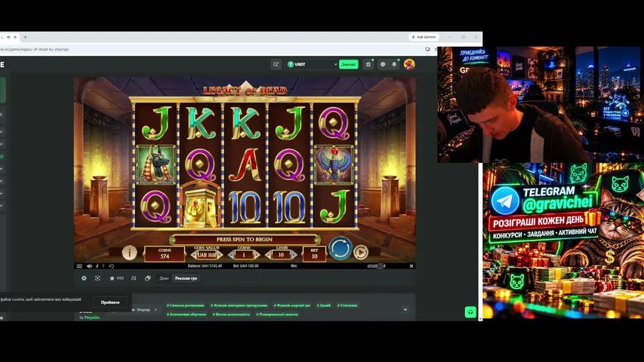Screen dimensions: 644x362
Task: Spin the reels with the blue spin button
Action: [340, 248]
